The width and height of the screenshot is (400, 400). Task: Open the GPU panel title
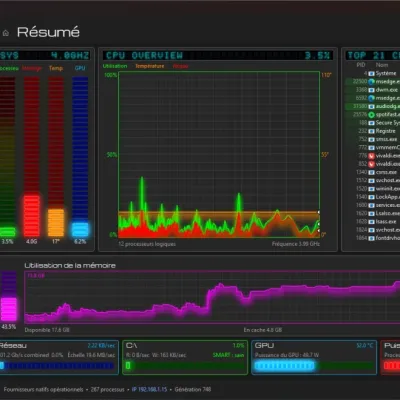[x=264, y=346]
